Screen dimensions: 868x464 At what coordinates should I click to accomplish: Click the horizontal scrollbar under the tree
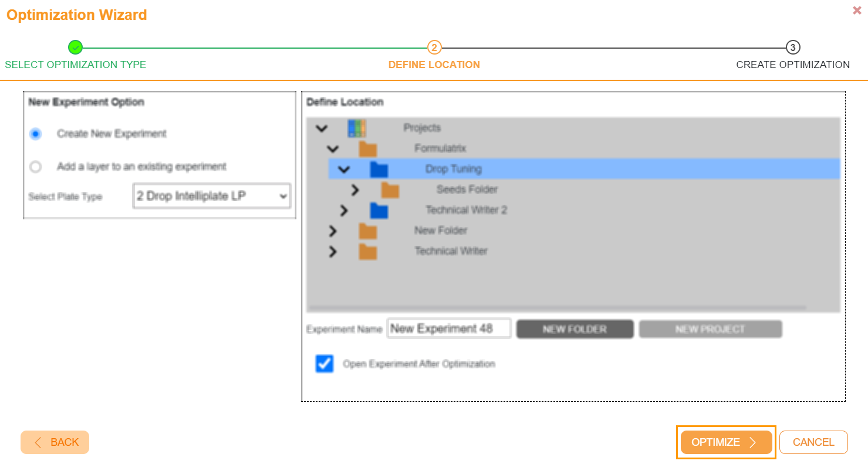[556, 307]
